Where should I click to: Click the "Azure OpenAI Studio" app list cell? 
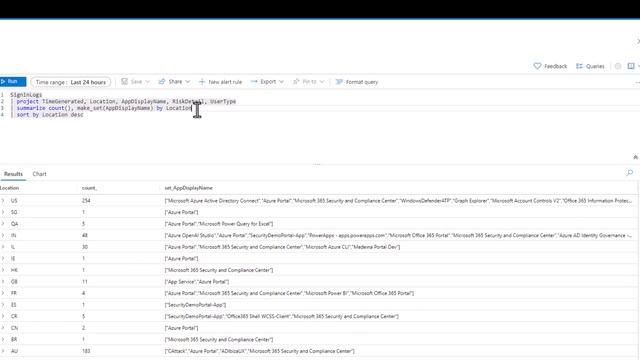point(398,236)
